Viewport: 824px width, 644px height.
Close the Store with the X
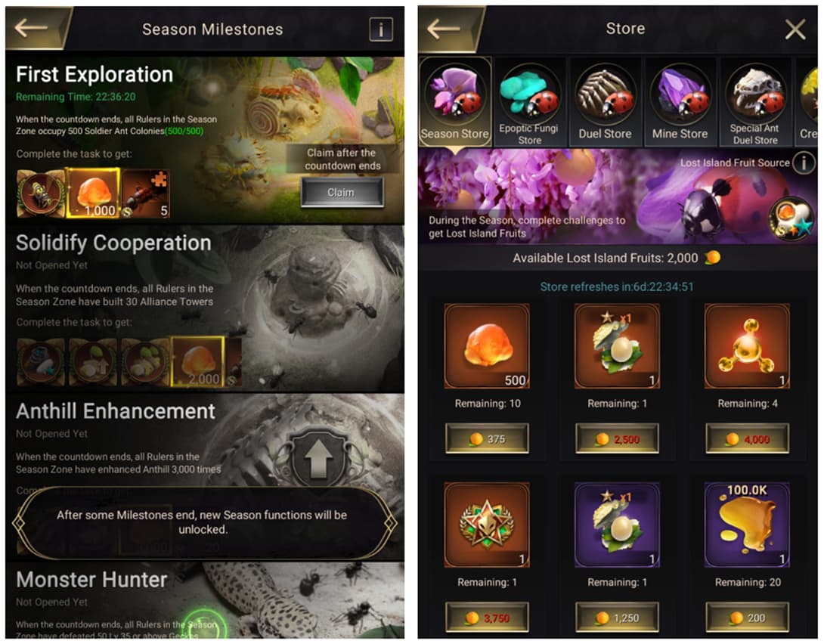[x=795, y=29]
